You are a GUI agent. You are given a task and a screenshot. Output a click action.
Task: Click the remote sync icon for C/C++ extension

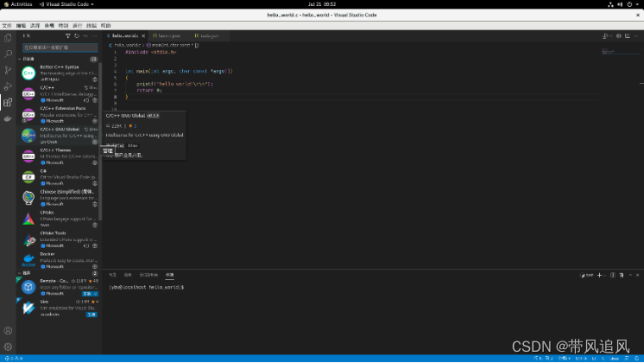86,100
